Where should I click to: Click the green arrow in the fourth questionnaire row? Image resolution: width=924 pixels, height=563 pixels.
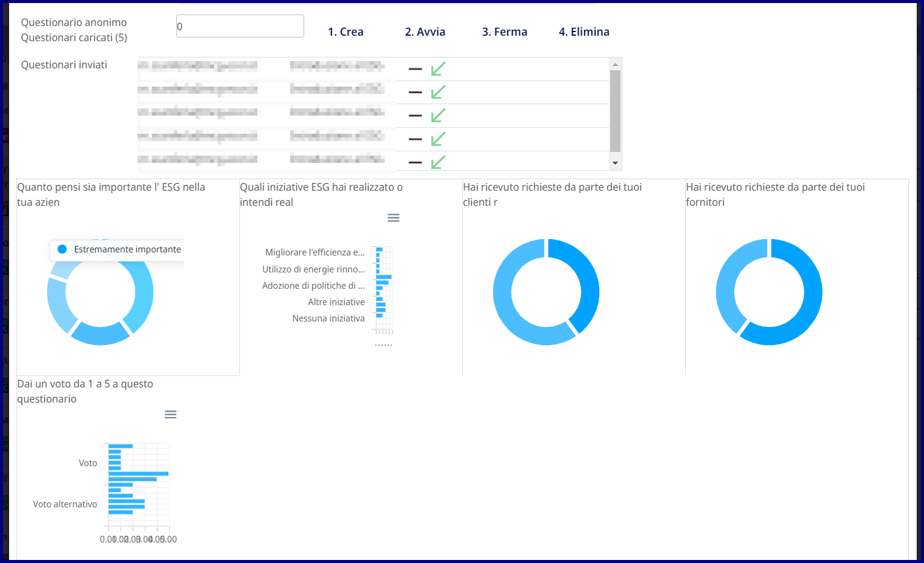(x=438, y=139)
